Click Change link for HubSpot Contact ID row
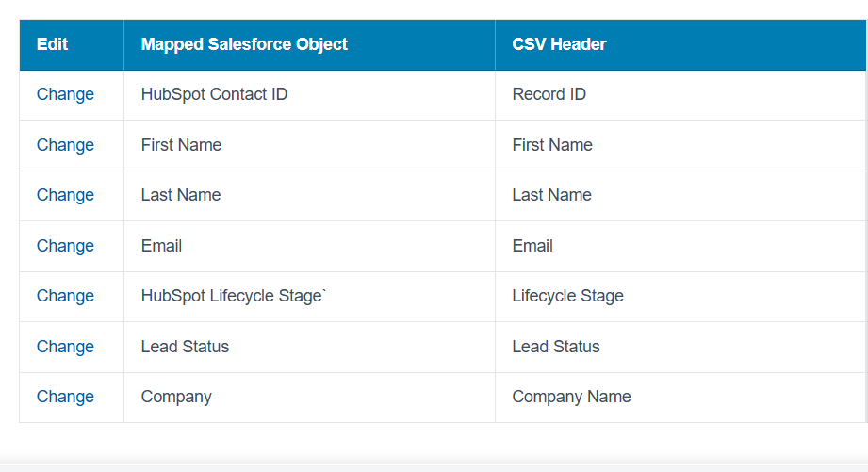The width and height of the screenshot is (868, 472). pyautogui.click(x=65, y=94)
